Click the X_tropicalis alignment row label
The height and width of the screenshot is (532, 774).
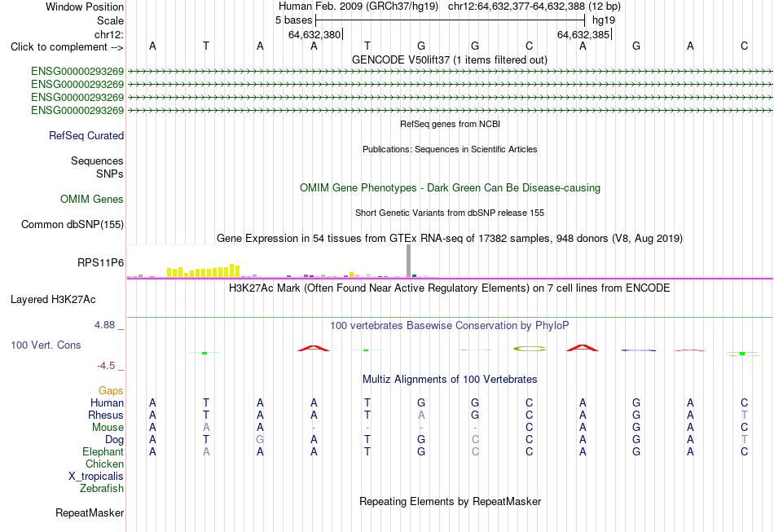click(96, 477)
